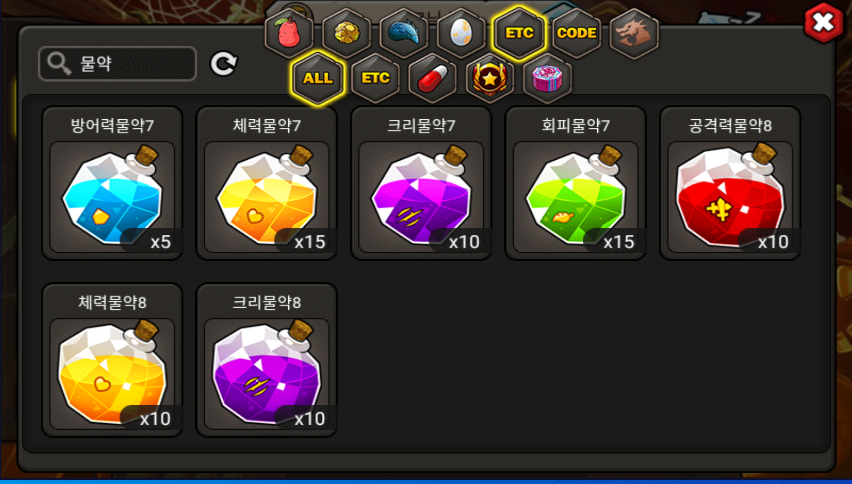Open the gold ore category tab
The width and height of the screenshot is (852, 484).
347,33
